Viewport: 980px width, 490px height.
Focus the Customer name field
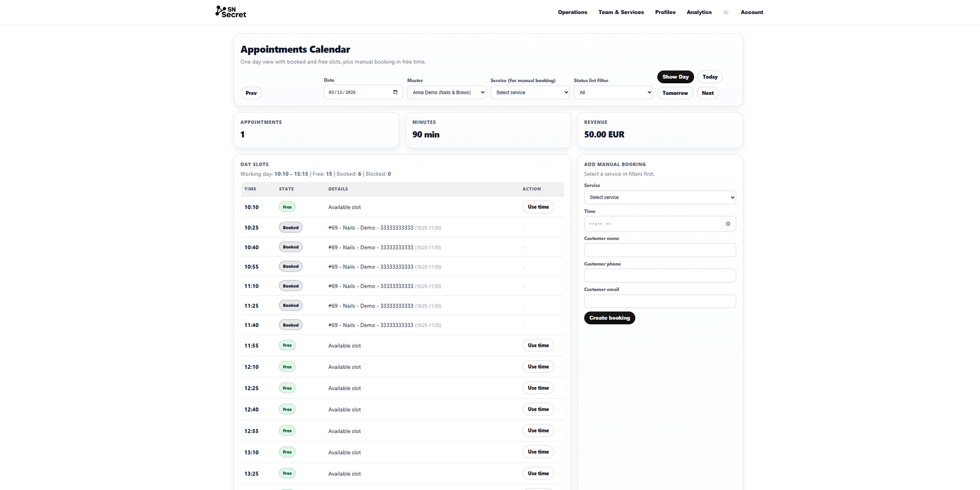pyautogui.click(x=660, y=250)
